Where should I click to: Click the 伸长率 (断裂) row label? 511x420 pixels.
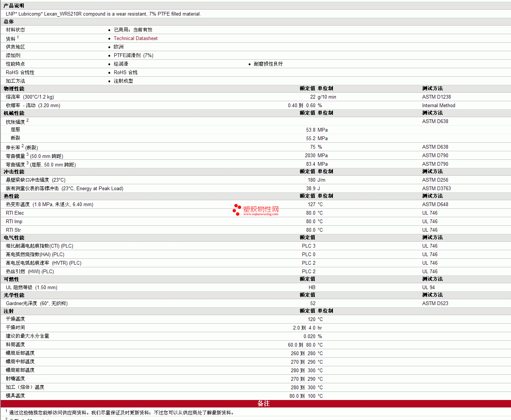pyautogui.click(x=22, y=147)
